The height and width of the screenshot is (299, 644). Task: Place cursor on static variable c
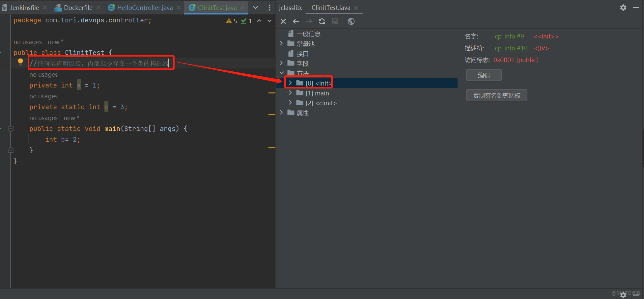coord(106,107)
